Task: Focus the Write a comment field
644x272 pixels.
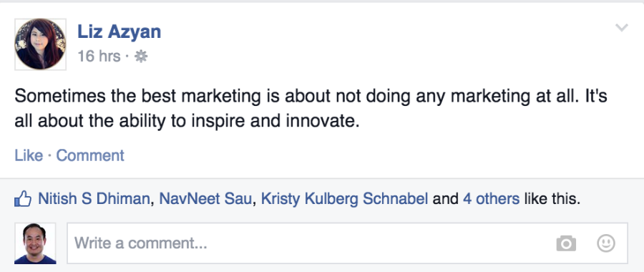Action: (x=348, y=243)
